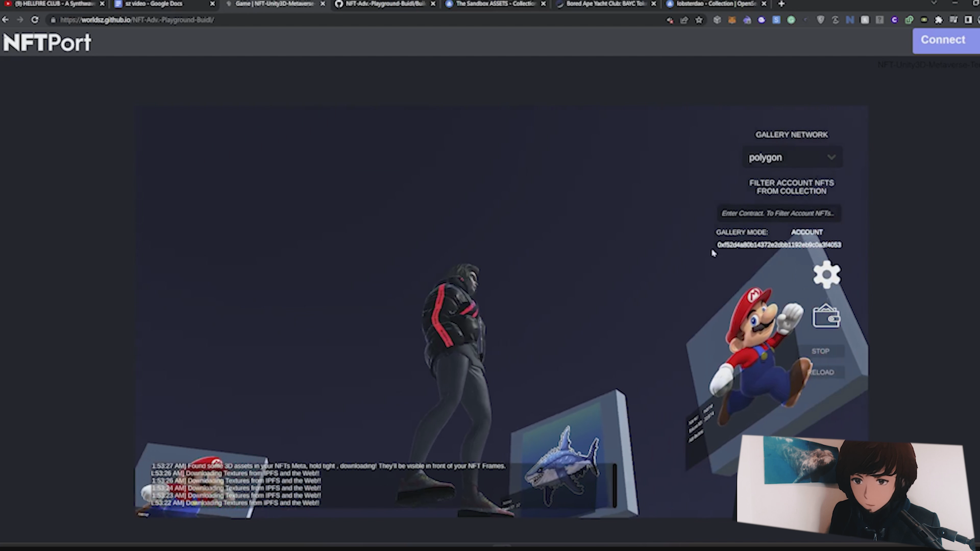Bookmark this page with star icon
Screen dimensions: 980x551
699,20
